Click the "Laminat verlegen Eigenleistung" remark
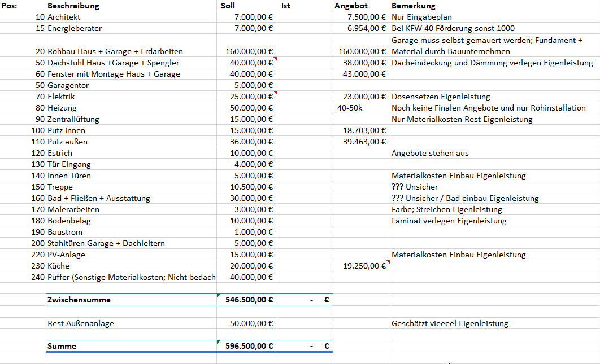Screen dimensions: 600x364 pyautogui.click(x=449, y=221)
